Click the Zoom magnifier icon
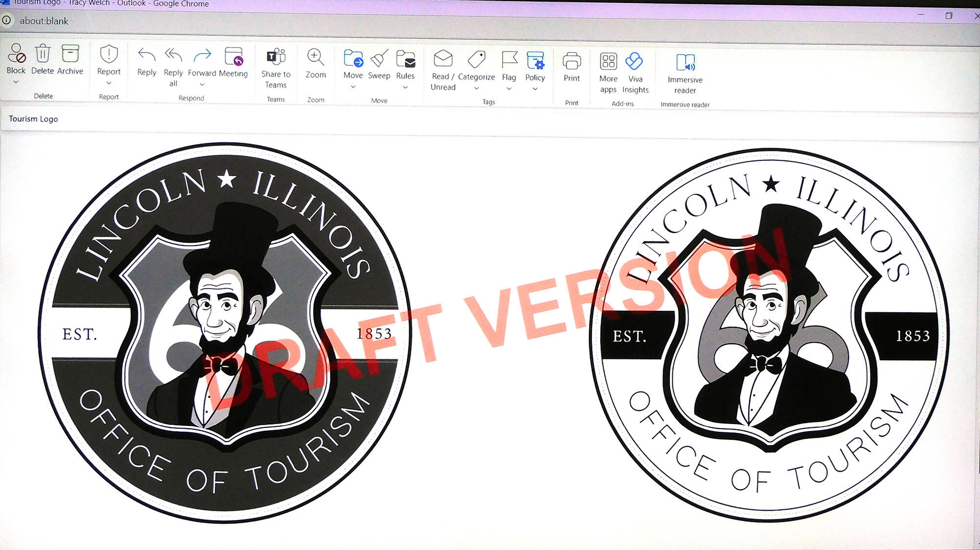This screenshot has height=550, width=980. [x=316, y=58]
